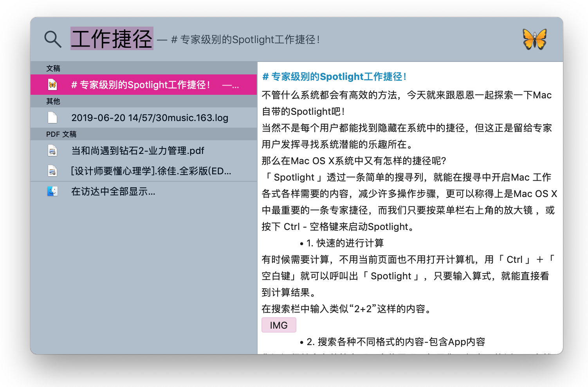Viewport: 588px width, 387px height.
Task: Click the search field containing 工作捷径
Action: 112,39
